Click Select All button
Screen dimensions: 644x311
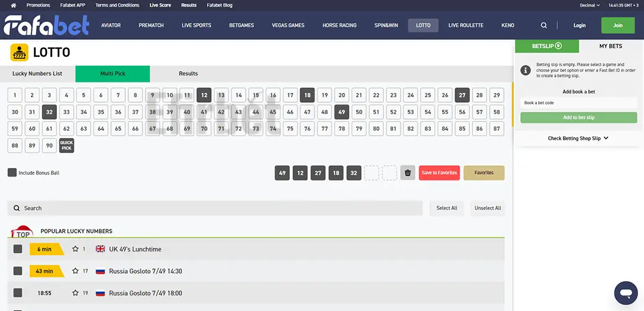click(447, 208)
